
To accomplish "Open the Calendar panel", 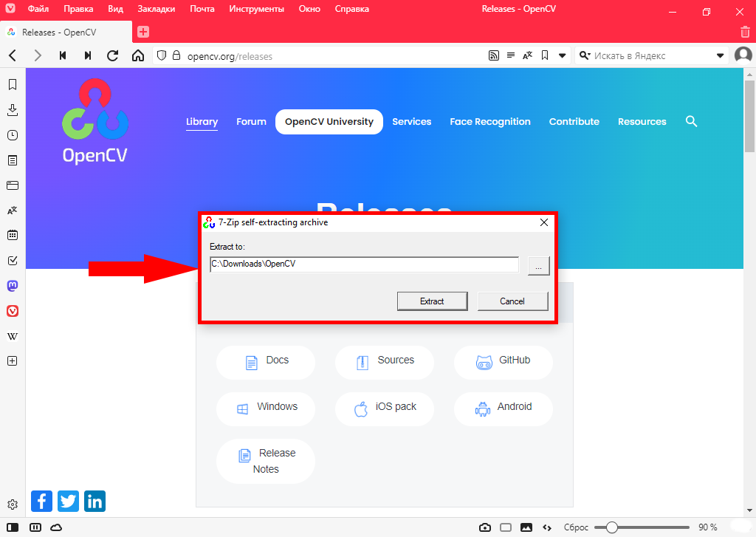I will 13,235.
